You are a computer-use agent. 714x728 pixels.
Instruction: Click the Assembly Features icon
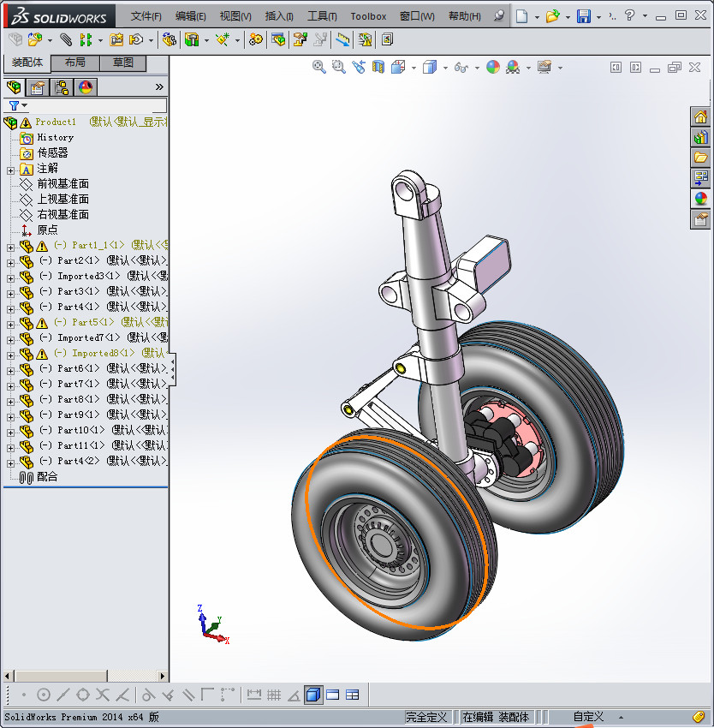pyautogui.click(x=192, y=40)
